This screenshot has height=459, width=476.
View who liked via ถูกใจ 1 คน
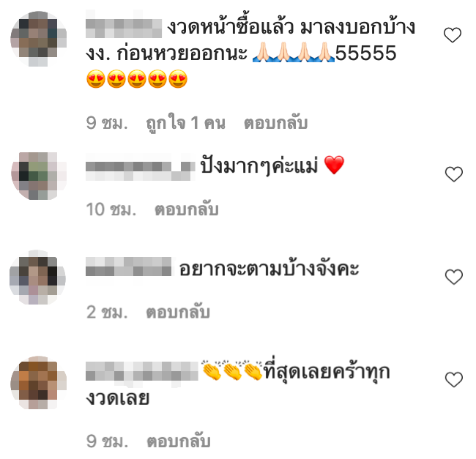186,123
